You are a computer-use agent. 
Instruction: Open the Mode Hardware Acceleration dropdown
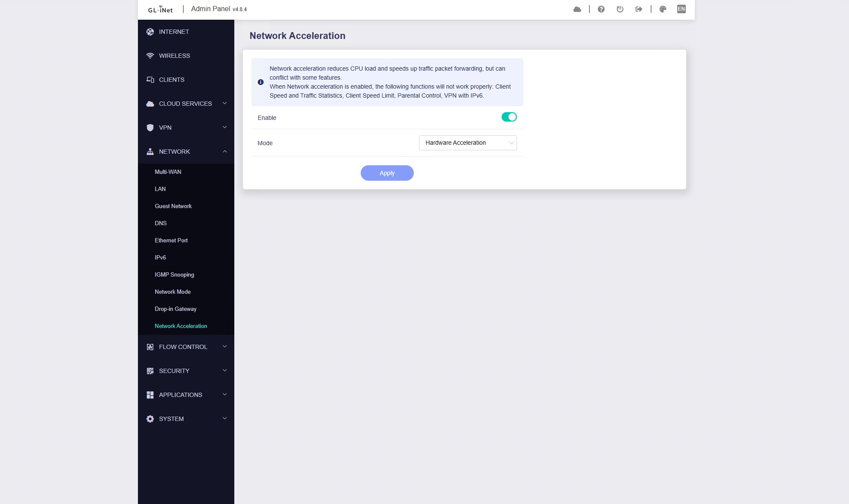(467, 143)
